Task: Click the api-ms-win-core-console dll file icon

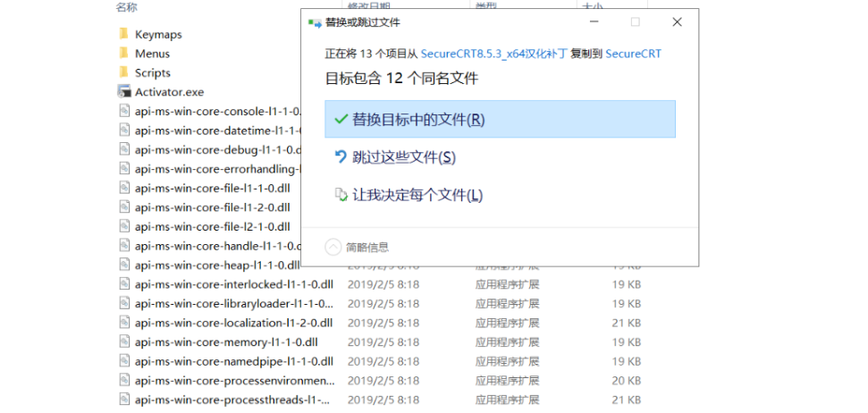Action: pyautogui.click(x=124, y=111)
